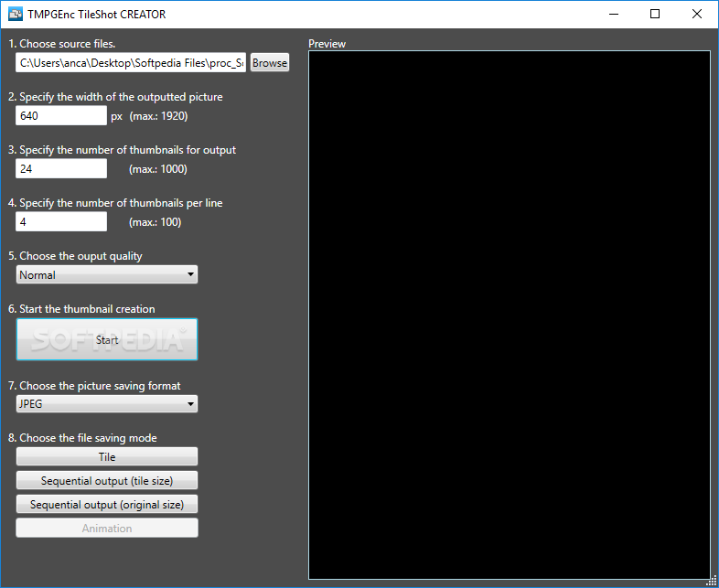Click '4. Specify the number of thumbnails per line'
The width and height of the screenshot is (719, 588).
pos(115,203)
